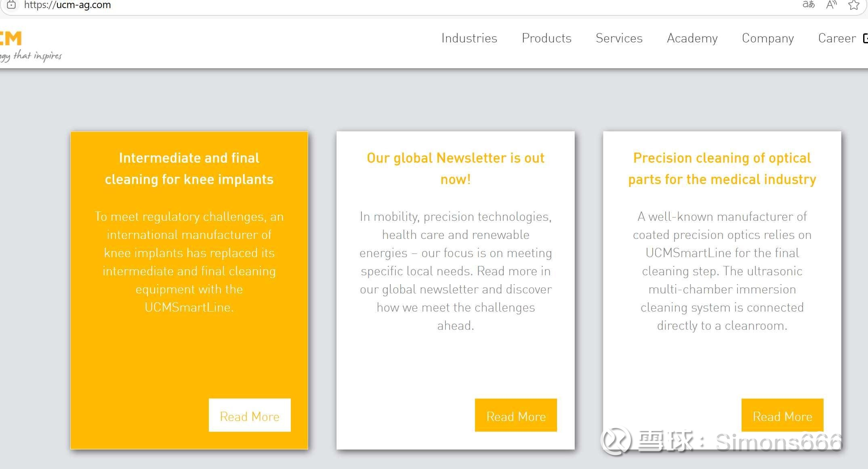The height and width of the screenshot is (469, 868).
Task: Open the Academy menu
Action: (692, 38)
